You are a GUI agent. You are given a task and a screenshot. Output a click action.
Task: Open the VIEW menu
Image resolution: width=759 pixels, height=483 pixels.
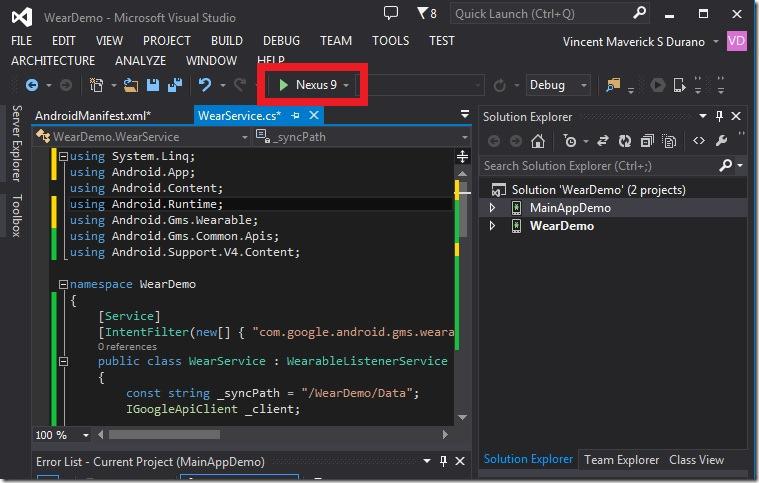point(109,41)
